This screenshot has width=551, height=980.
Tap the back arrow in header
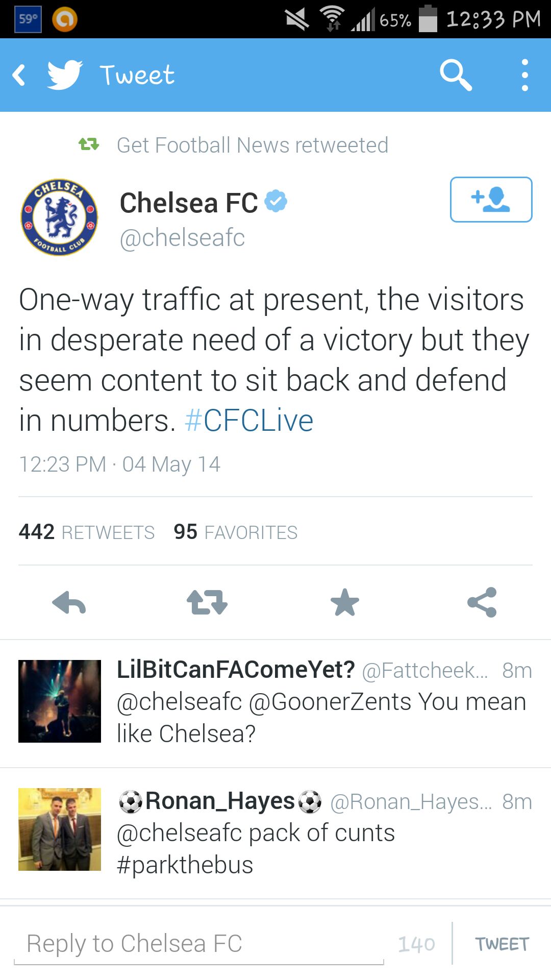click(x=19, y=75)
